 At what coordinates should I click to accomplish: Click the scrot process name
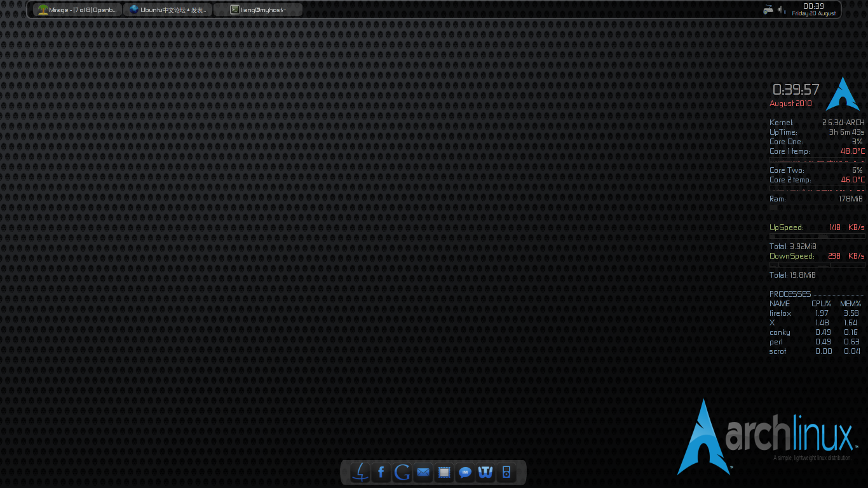tap(778, 351)
